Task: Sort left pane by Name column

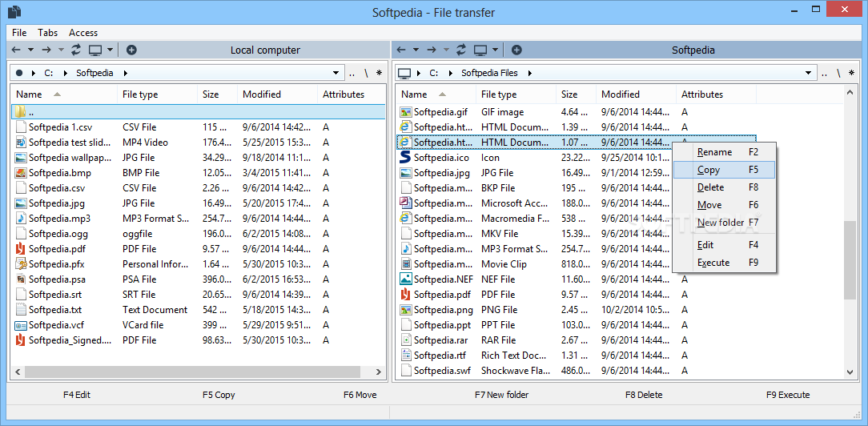Action: (x=64, y=94)
